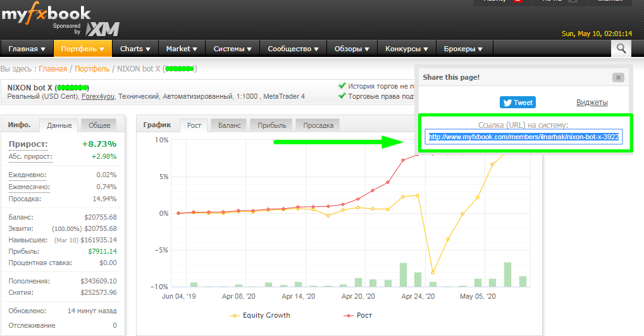This screenshot has width=644, height=336.
Task: Click the $252573.96 withdrawals value
Action: 99,292
